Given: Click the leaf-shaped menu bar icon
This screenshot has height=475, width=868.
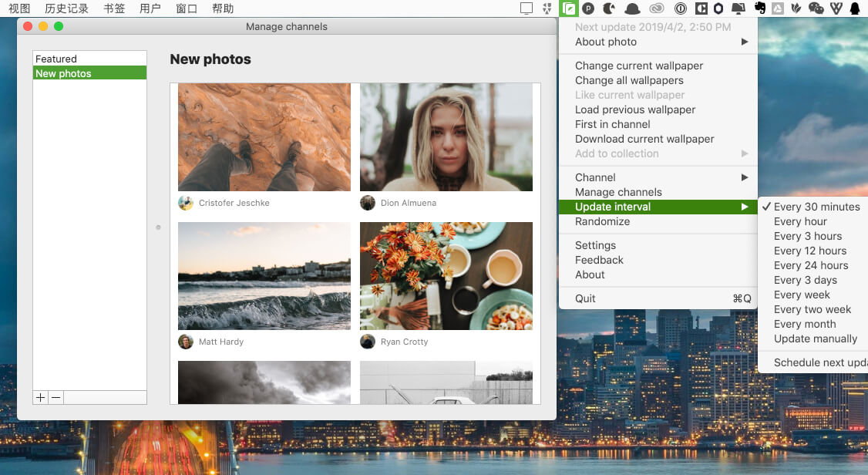Looking at the screenshot, I should 796,8.
